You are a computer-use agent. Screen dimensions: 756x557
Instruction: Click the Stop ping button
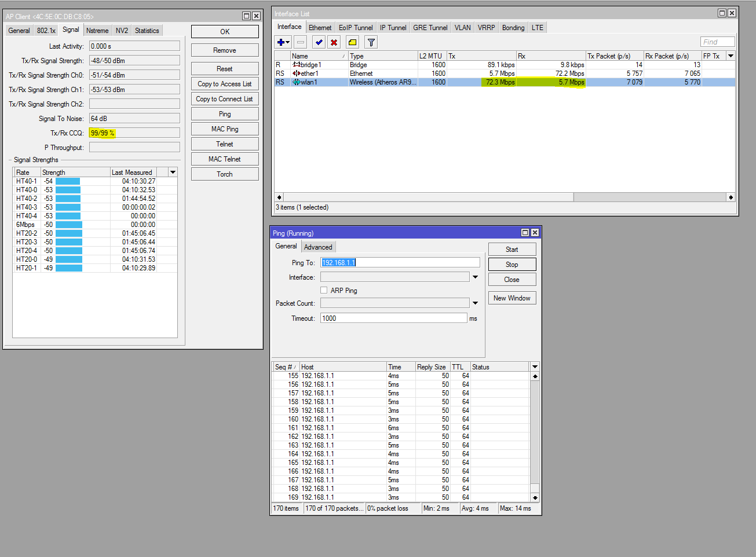[x=512, y=265]
